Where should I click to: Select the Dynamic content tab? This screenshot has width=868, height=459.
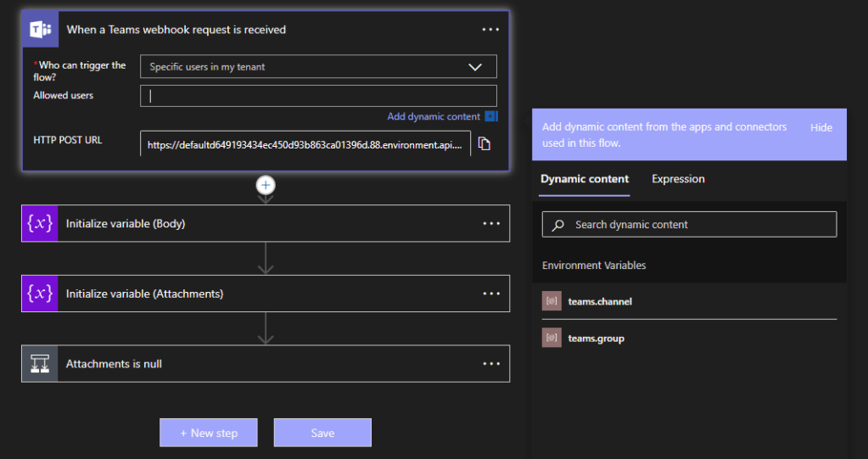(x=585, y=179)
